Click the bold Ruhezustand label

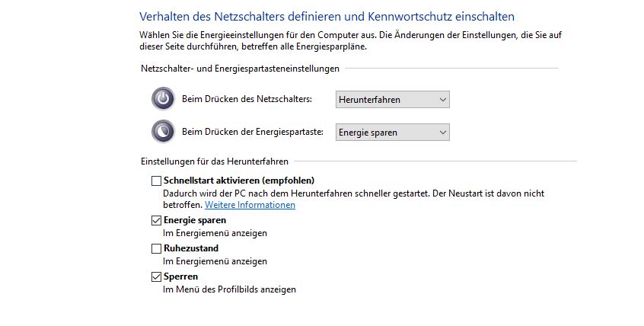pos(191,248)
